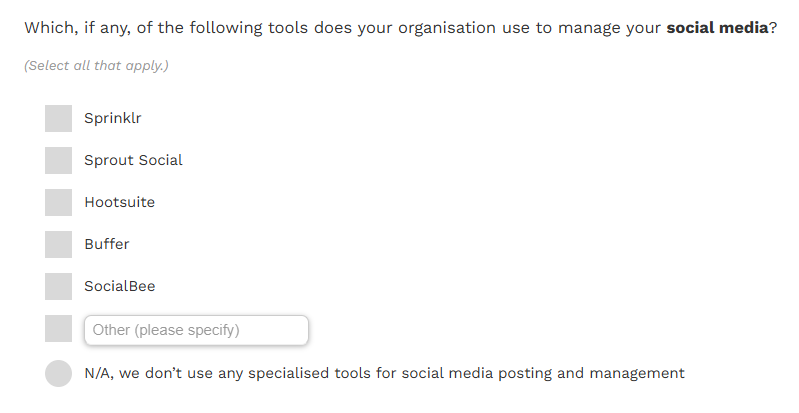Mark the SocialBee checkbox

click(58, 287)
